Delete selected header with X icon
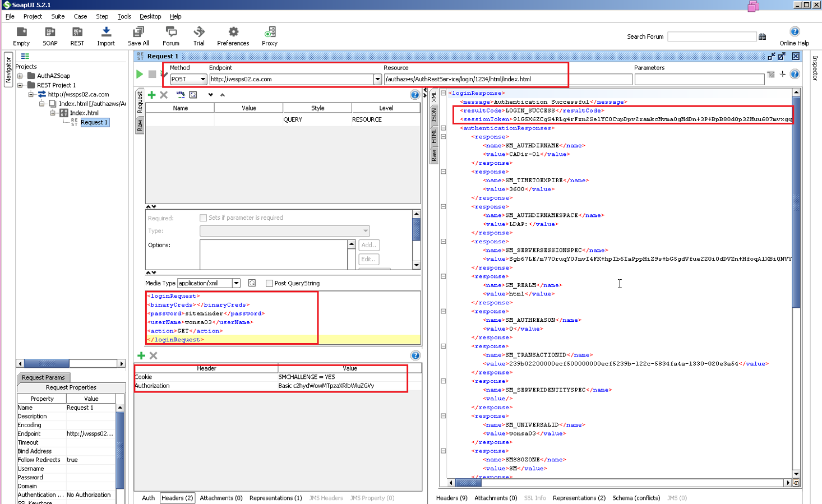Viewport: 822px width, 504px height. [153, 355]
